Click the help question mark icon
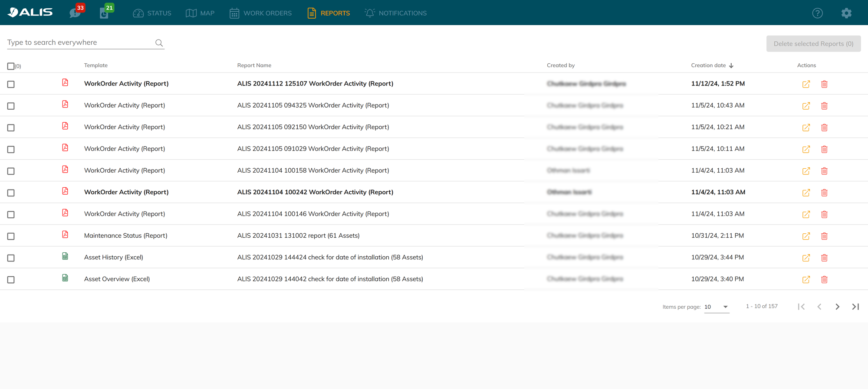Screen dimensions: 868x389 coord(817,13)
